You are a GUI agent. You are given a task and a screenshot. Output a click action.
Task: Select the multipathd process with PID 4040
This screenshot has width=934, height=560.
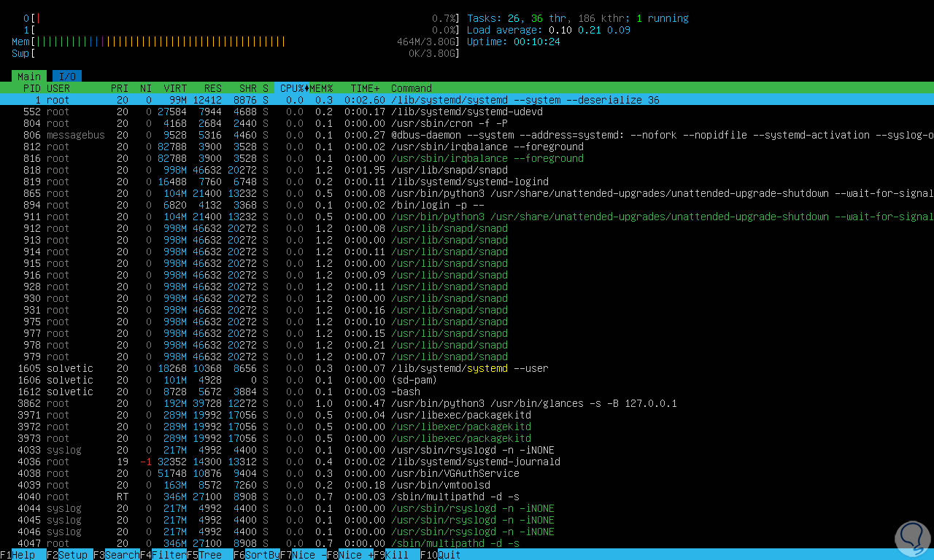point(467,497)
